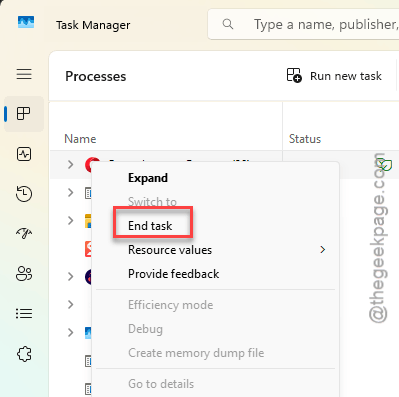Open the Users page icon

(24, 274)
